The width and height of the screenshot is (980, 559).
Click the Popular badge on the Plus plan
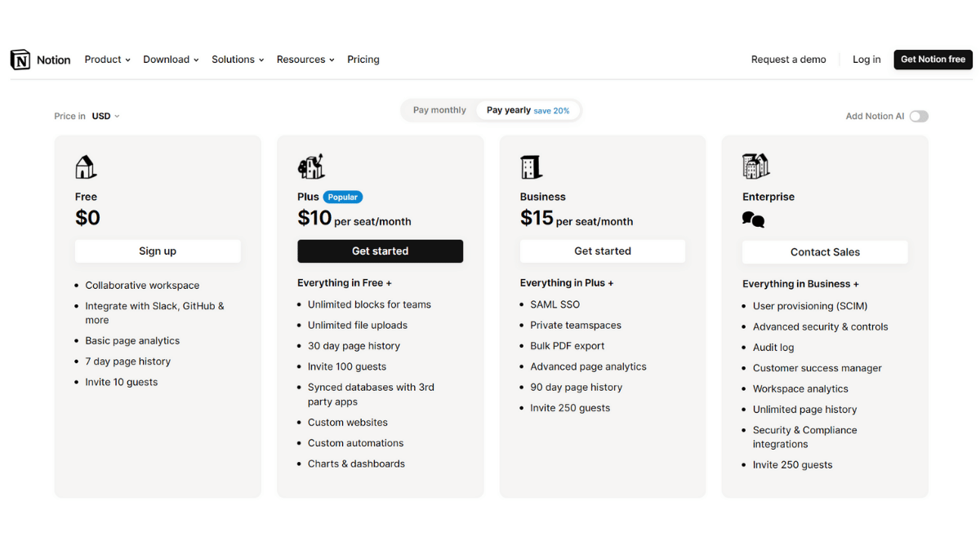(x=342, y=197)
